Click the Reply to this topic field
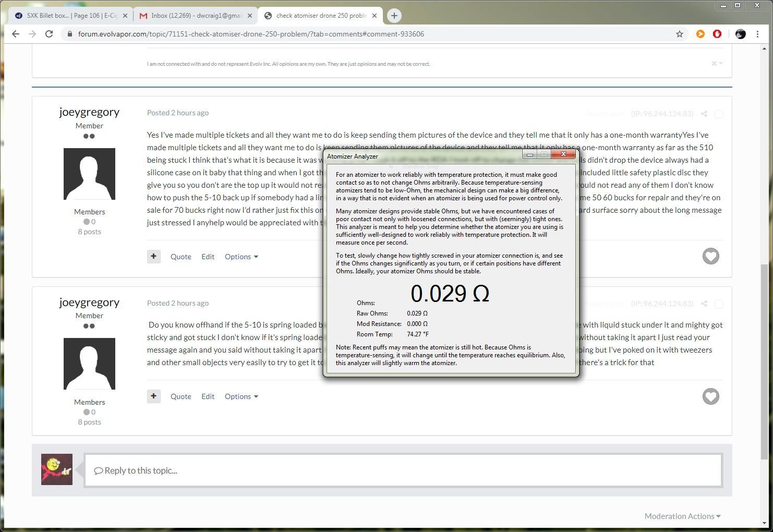773x532 pixels. tap(403, 470)
